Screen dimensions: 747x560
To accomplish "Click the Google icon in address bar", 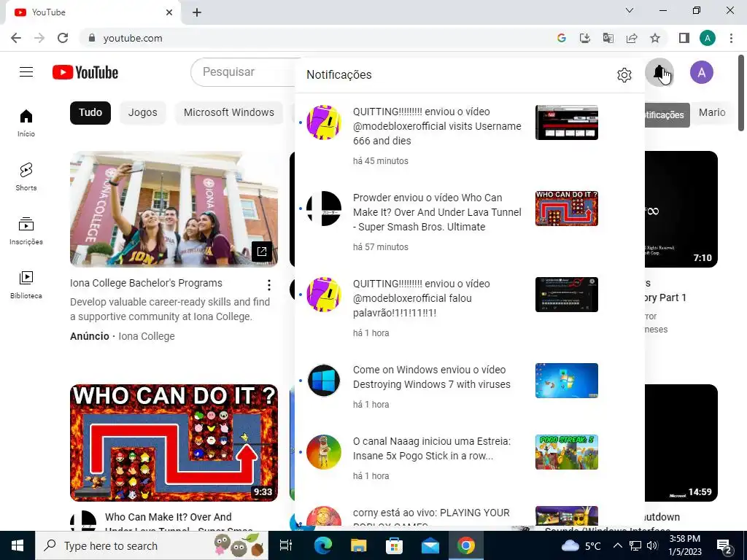I will 562,38.
